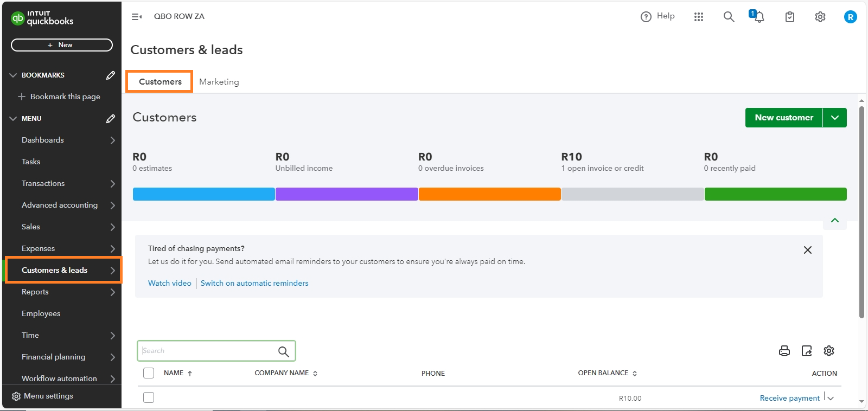Open the Help question mark icon
This screenshot has width=868, height=411.
tap(646, 17)
